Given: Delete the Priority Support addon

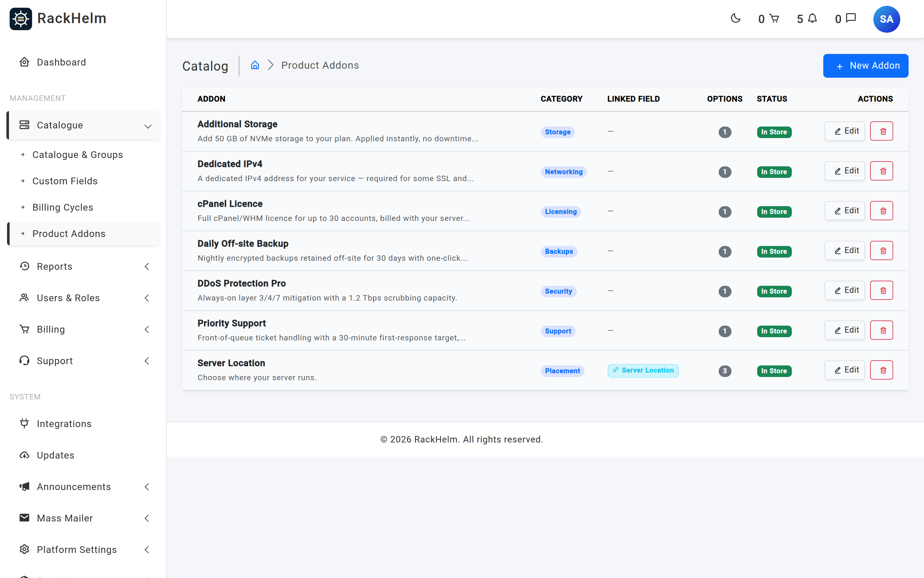Looking at the screenshot, I should [881, 330].
